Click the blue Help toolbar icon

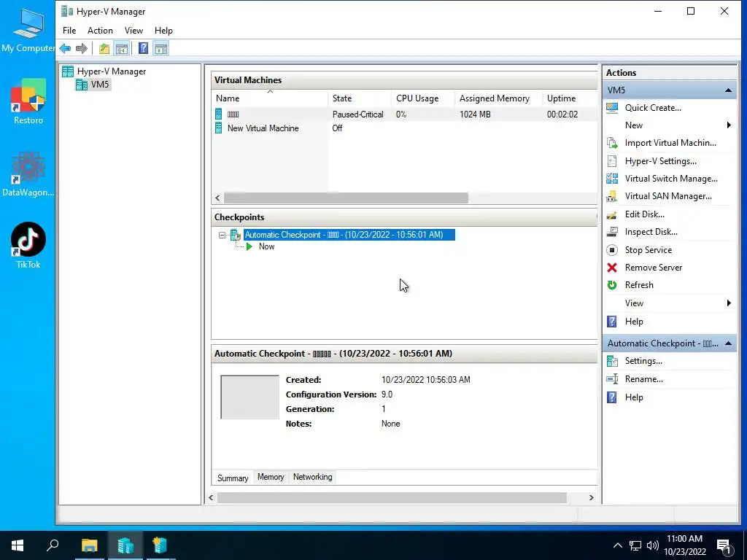tap(143, 48)
